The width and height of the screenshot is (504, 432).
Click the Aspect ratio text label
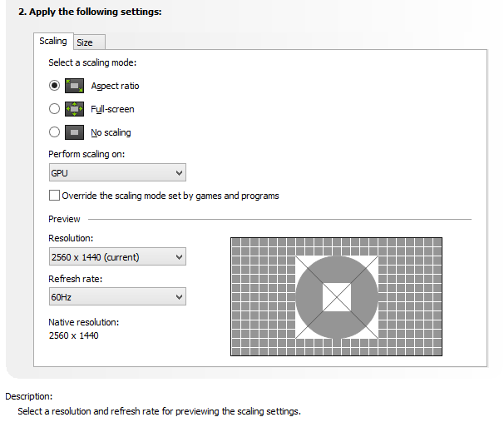pos(115,87)
